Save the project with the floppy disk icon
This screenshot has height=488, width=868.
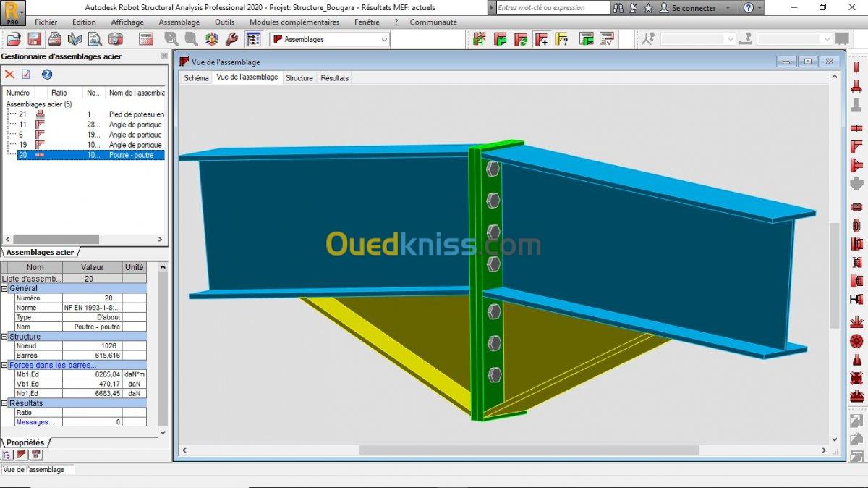[x=34, y=39]
